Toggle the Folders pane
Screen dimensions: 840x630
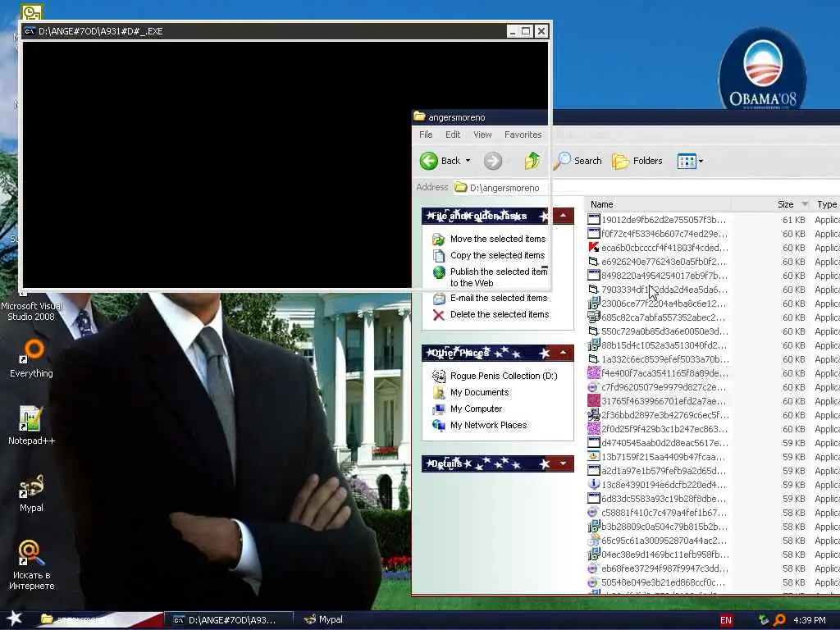click(x=637, y=161)
